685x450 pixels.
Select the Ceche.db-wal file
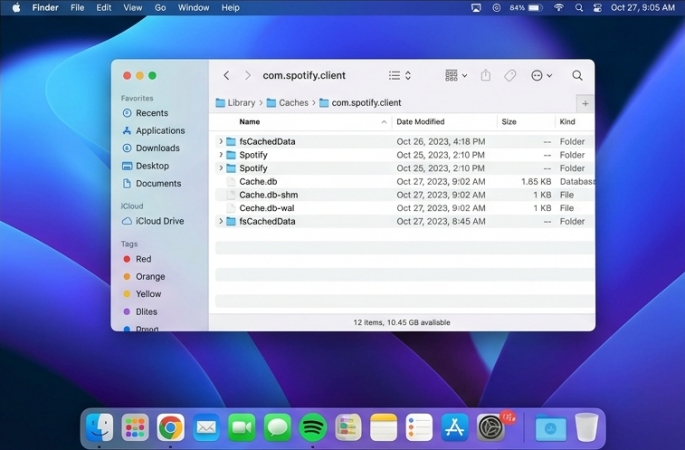[x=405, y=208]
